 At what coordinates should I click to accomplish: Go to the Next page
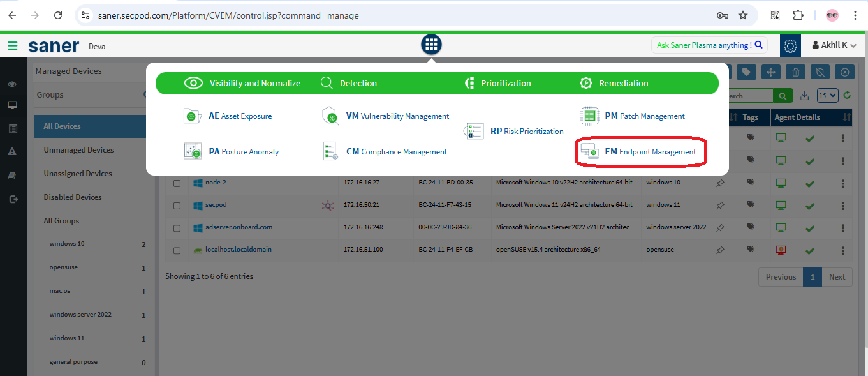point(837,277)
